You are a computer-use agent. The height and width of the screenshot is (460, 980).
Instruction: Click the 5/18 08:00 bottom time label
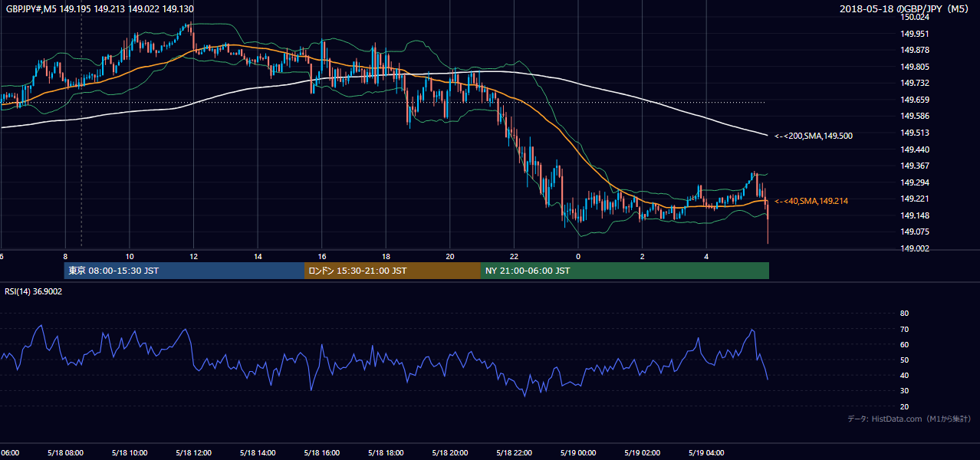[65, 453]
